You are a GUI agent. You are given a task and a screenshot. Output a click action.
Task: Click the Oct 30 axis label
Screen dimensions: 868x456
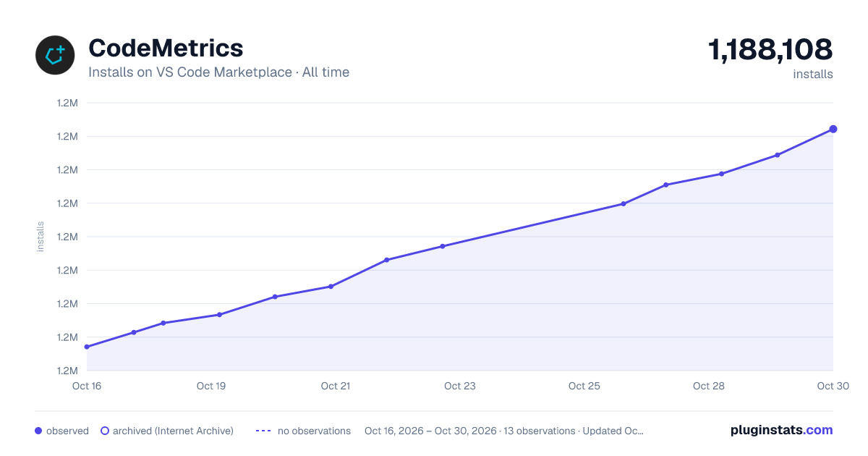pos(833,386)
